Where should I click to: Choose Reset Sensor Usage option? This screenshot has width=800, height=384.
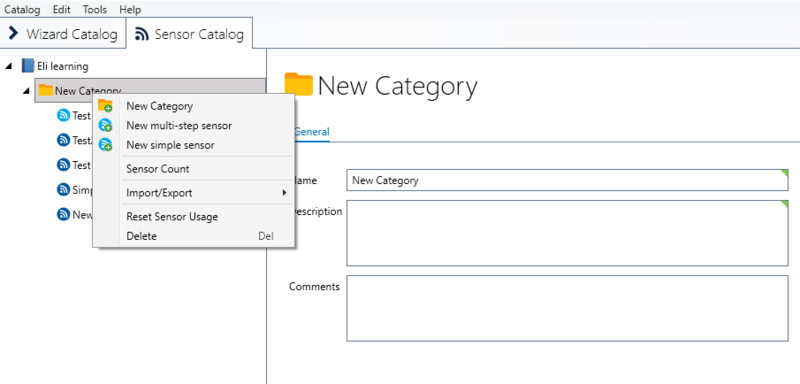[172, 217]
